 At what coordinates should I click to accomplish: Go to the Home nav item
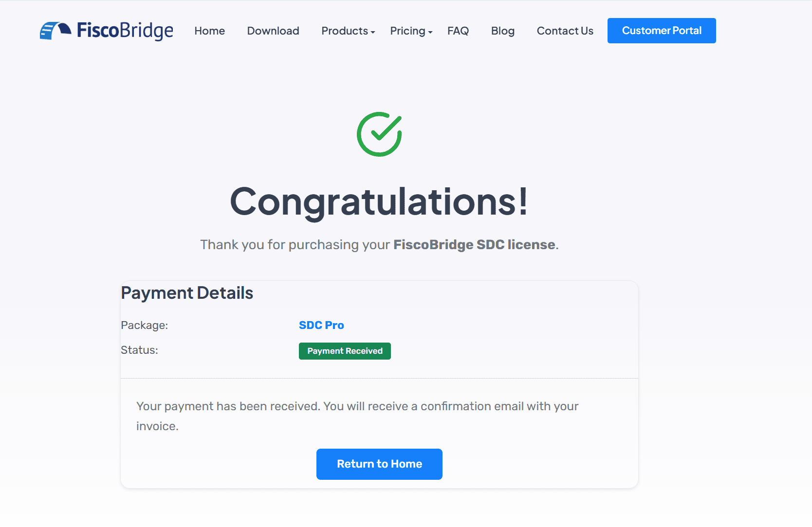coord(209,31)
